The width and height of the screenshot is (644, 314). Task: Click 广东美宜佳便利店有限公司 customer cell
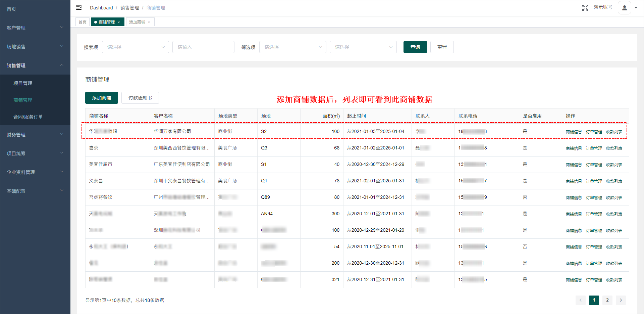(182, 164)
